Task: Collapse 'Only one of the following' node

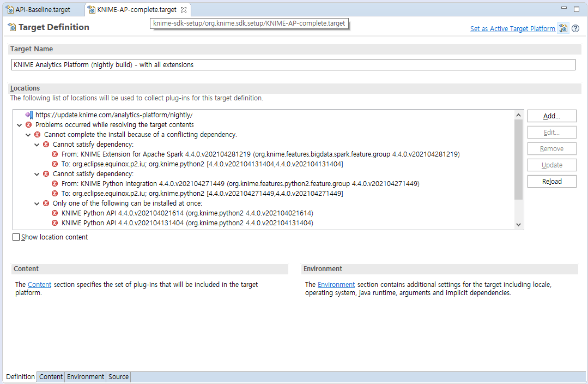Action: click(x=37, y=203)
